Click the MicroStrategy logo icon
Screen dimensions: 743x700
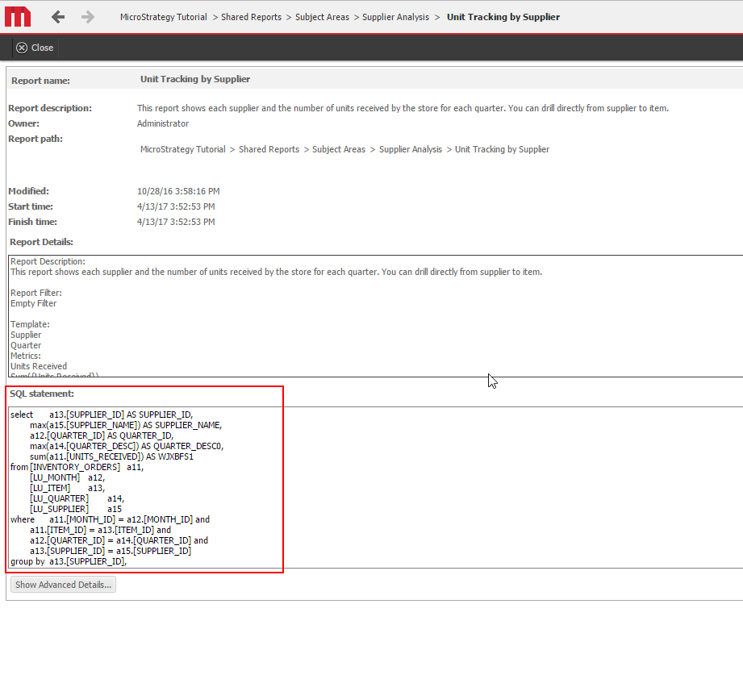click(x=18, y=16)
